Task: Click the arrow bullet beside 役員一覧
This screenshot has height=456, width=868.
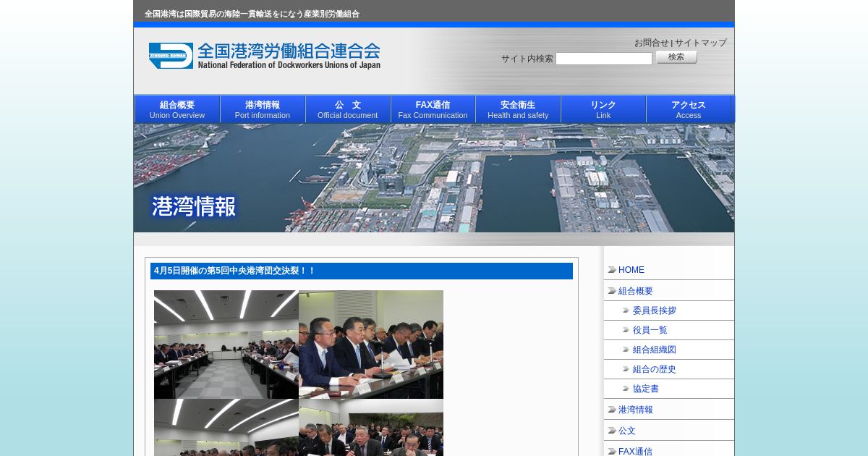Action: [x=626, y=330]
